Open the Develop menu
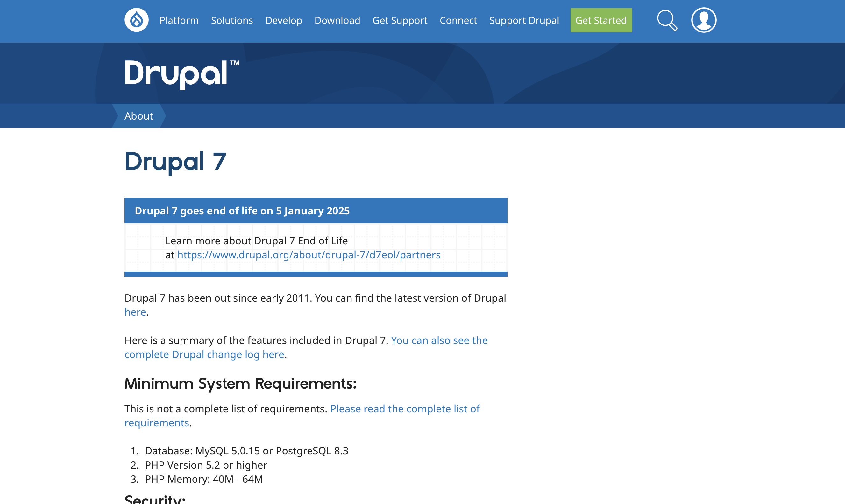The width and height of the screenshot is (845, 504). coord(284,20)
